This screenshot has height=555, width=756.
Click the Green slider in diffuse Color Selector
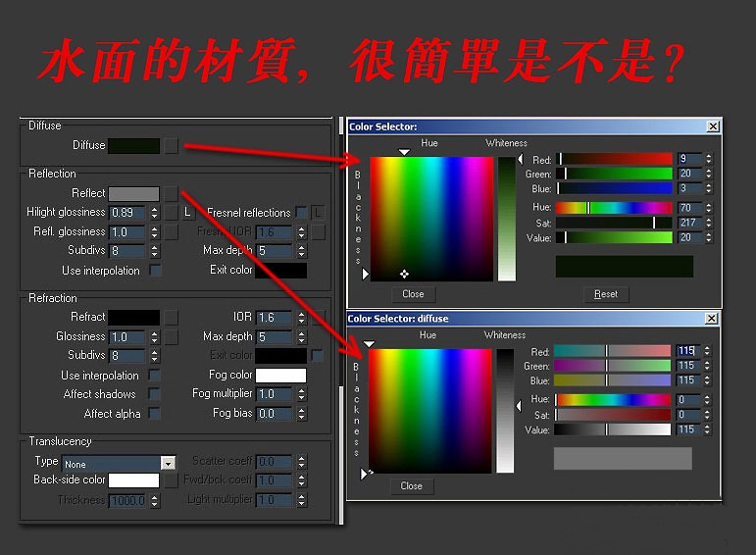[612, 366]
